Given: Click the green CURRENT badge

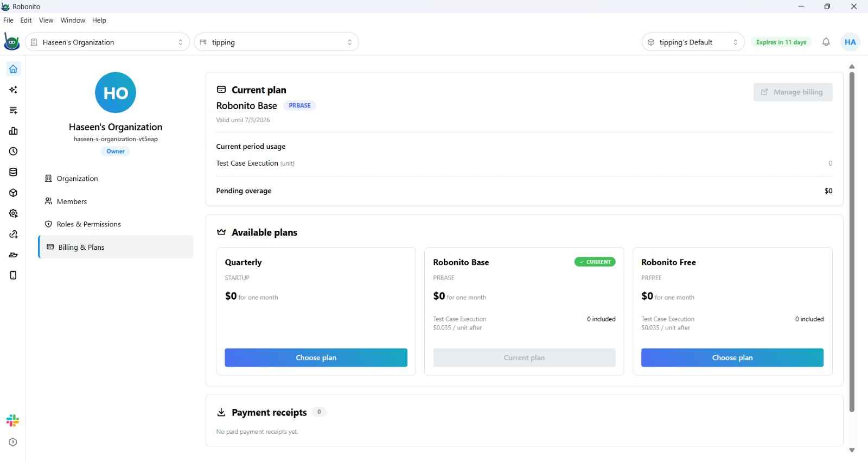Looking at the screenshot, I should [x=595, y=262].
